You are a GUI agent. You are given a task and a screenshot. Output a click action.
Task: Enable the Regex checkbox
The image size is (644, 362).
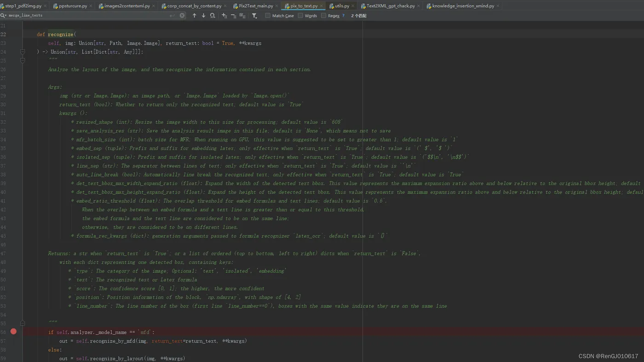click(x=324, y=16)
